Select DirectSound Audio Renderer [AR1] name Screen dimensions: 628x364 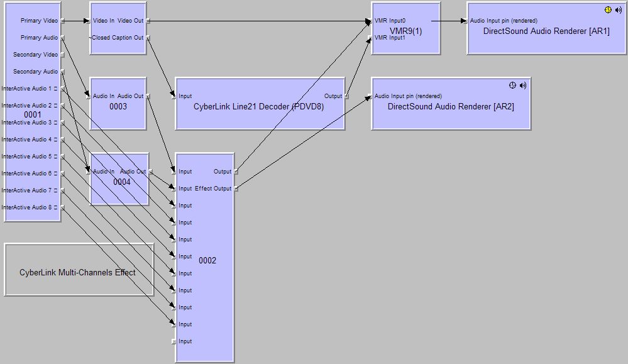tap(546, 31)
